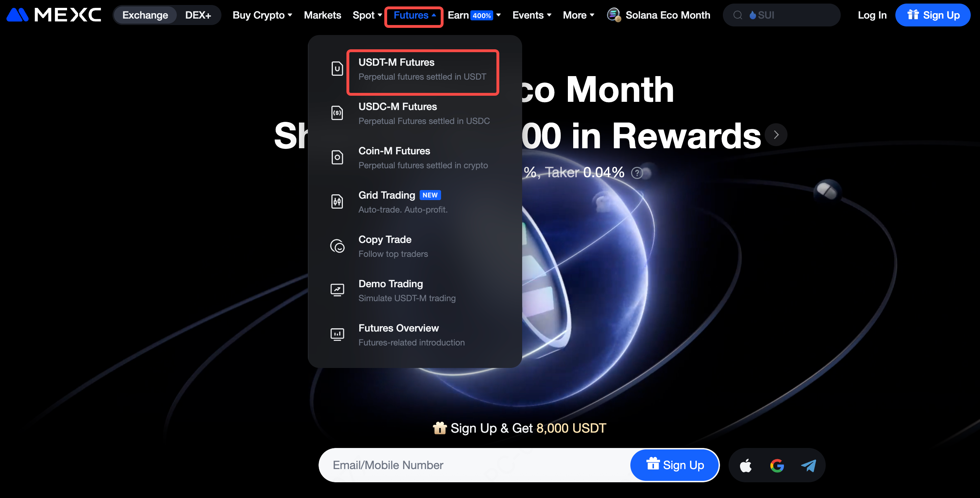Select Futures Overview menu item
980x498 pixels.
[412, 335]
